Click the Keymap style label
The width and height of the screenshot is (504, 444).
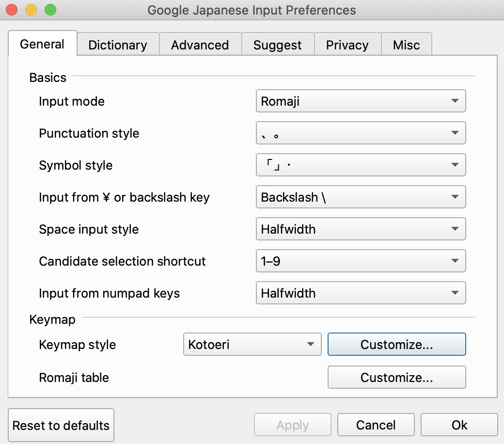tap(77, 345)
